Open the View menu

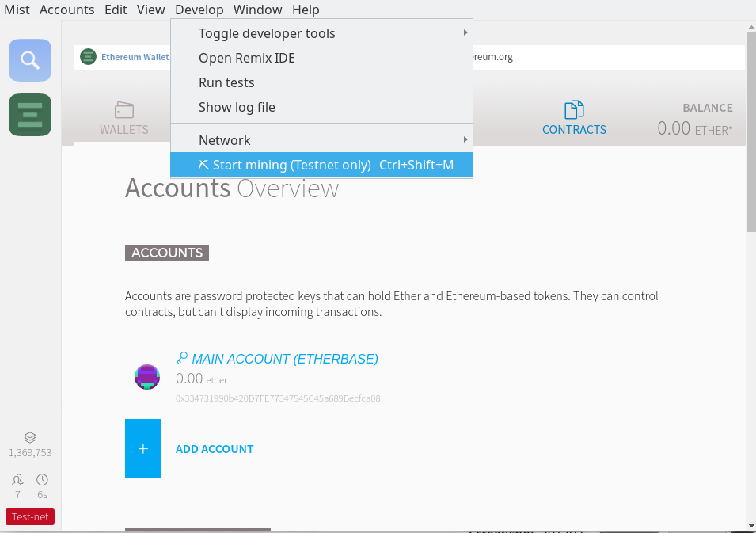151,10
